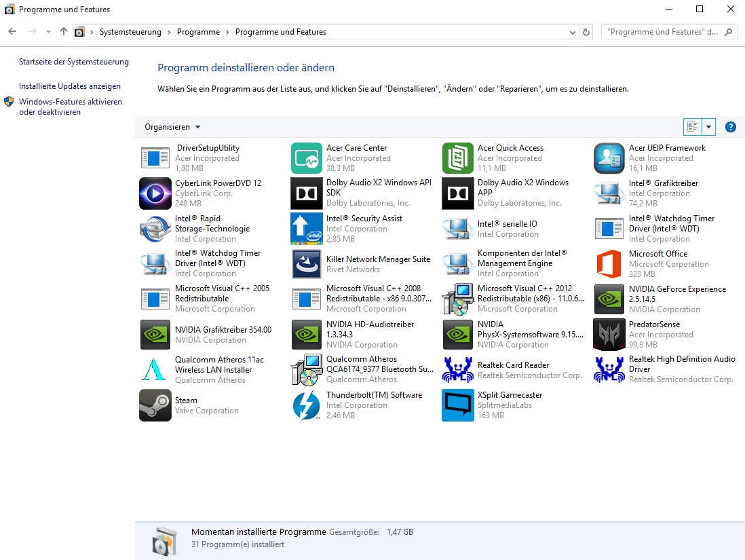
Task: Click the Intel Grafiktreiber icon
Action: (x=609, y=193)
